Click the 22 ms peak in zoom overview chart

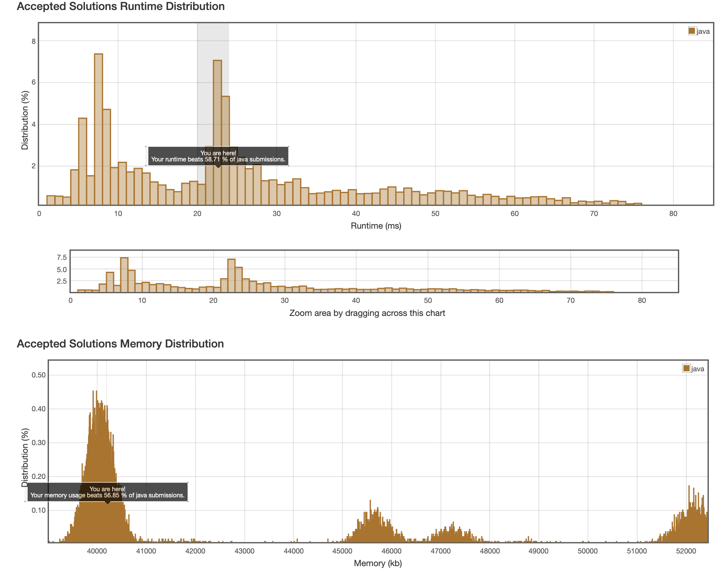pos(231,276)
